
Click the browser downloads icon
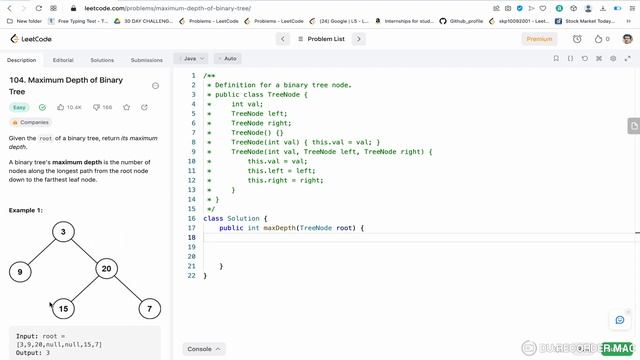[603, 8]
